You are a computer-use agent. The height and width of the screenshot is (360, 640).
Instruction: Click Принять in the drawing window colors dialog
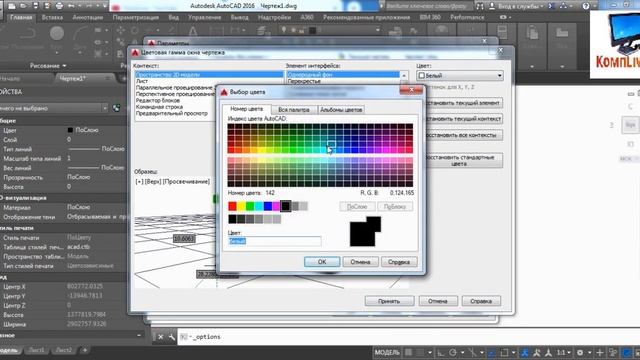point(389,301)
